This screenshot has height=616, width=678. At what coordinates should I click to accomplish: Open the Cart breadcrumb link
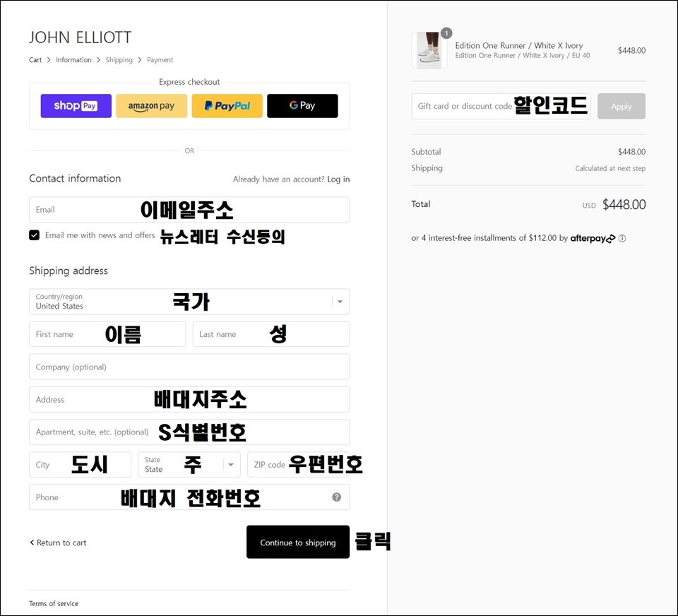35,60
